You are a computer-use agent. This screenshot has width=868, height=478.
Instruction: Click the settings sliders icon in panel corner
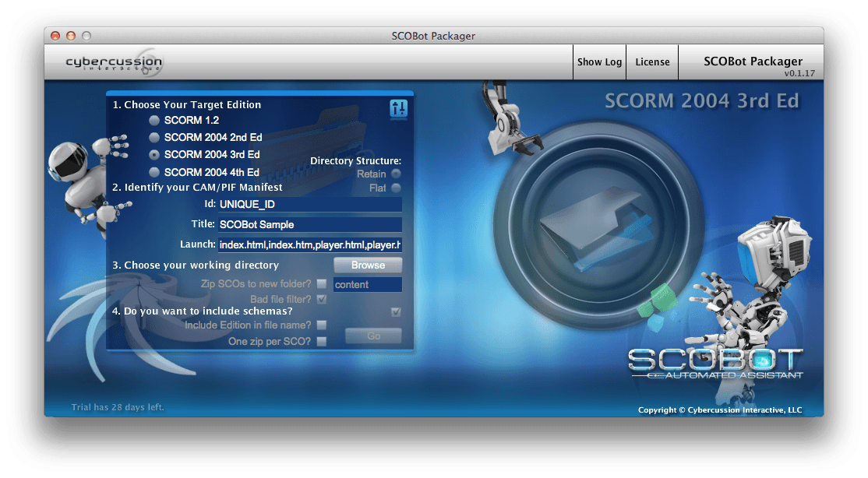[398, 108]
